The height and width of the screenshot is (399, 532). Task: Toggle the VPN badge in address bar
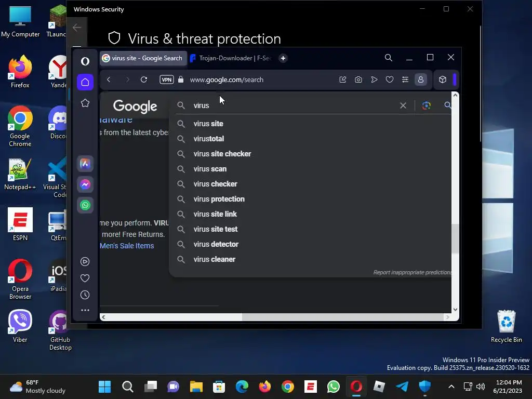pyautogui.click(x=167, y=79)
